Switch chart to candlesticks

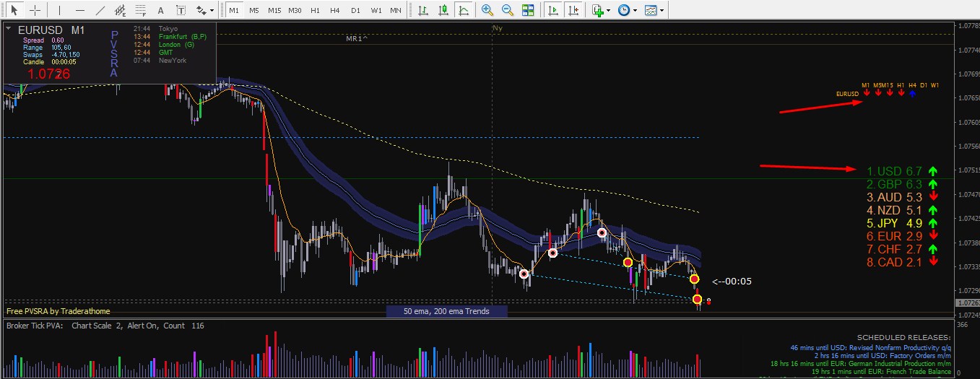(x=443, y=11)
